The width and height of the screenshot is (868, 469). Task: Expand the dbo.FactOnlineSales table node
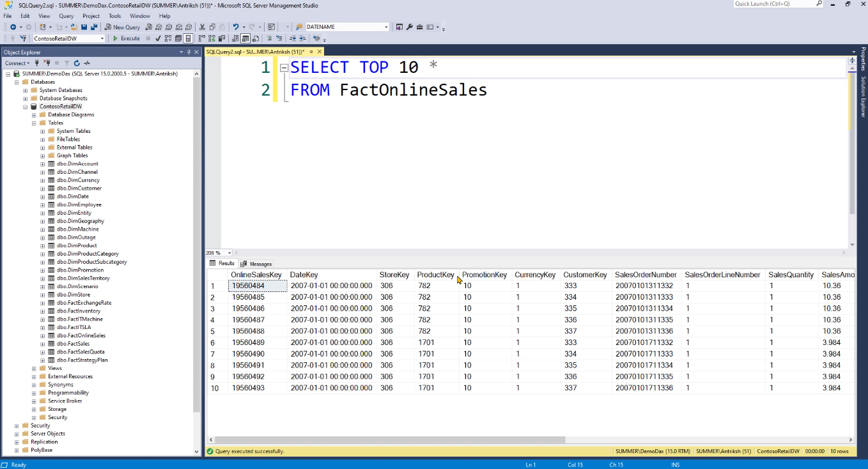point(42,335)
